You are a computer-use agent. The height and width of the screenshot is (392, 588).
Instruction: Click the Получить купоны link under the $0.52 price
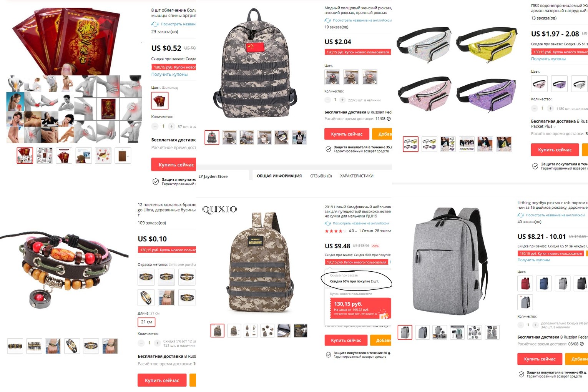(169, 75)
